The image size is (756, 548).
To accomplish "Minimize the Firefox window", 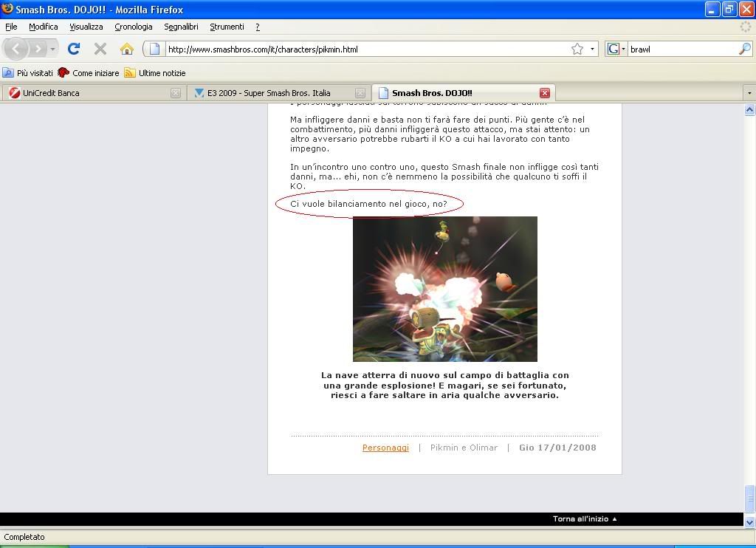I will pos(712,9).
